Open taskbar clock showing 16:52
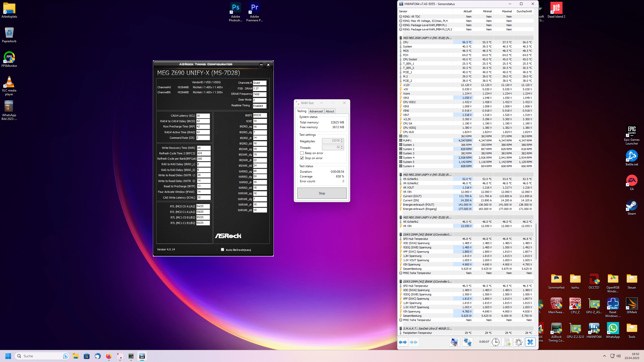Screen dimensions: 644x362 tap(632, 356)
